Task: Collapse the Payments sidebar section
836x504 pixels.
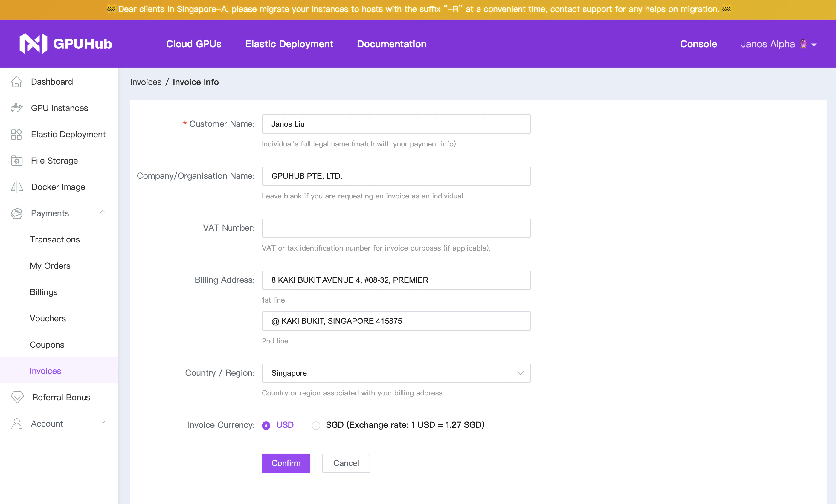Action: pos(103,212)
